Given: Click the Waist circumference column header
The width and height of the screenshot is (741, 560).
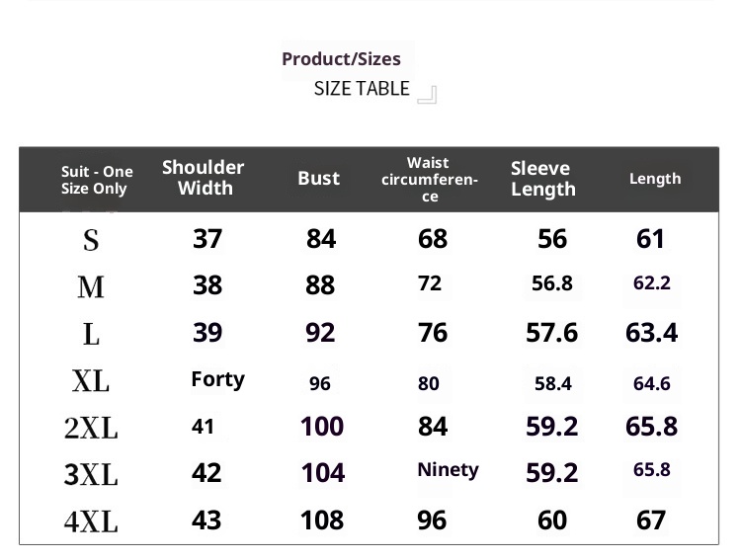Looking at the screenshot, I should tap(429, 179).
